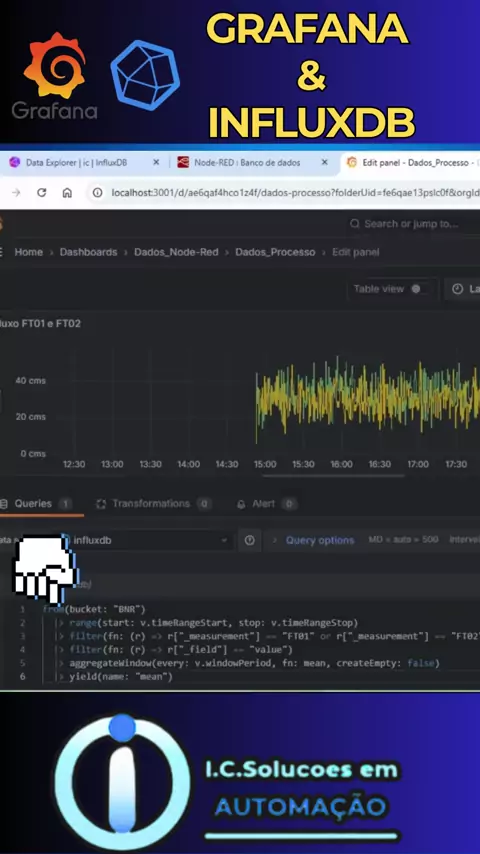Click the Edit panel tab's Grafana favicon
The width and height of the screenshot is (480, 854).
pyautogui.click(x=352, y=162)
